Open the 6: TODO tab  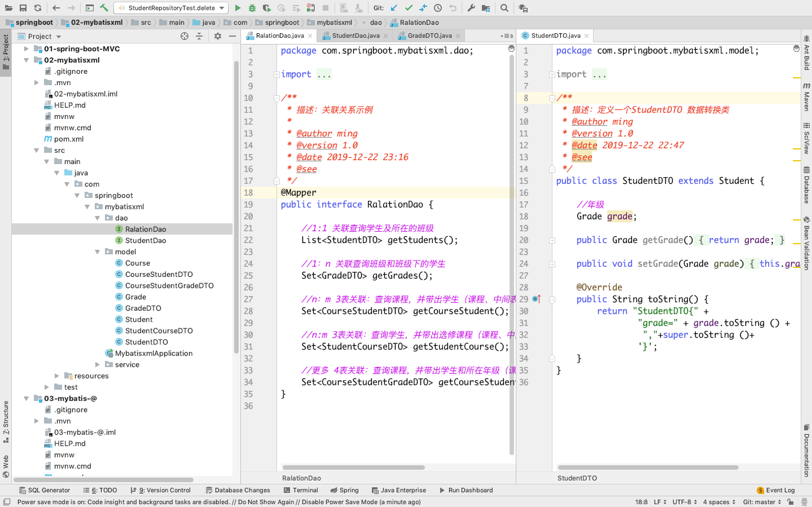[x=100, y=490]
